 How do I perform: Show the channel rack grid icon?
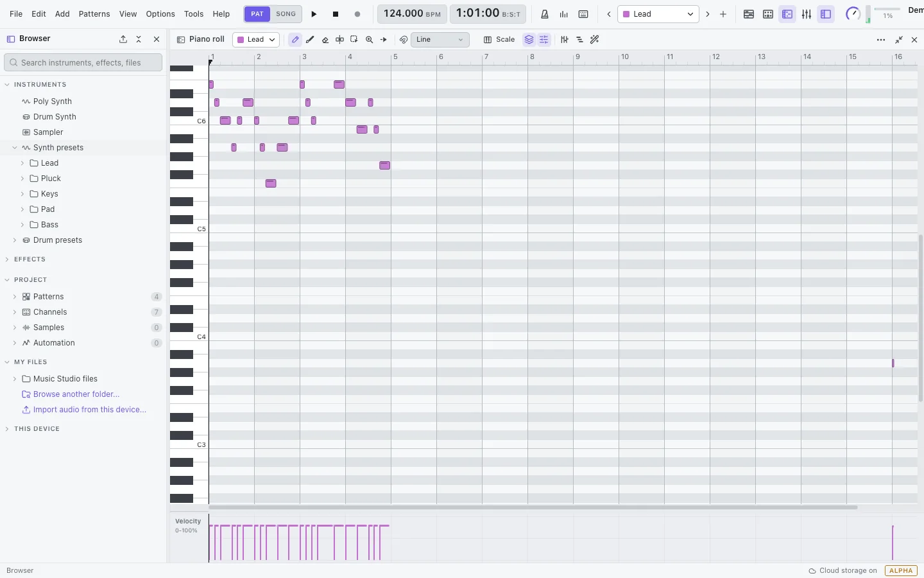tap(768, 14)
